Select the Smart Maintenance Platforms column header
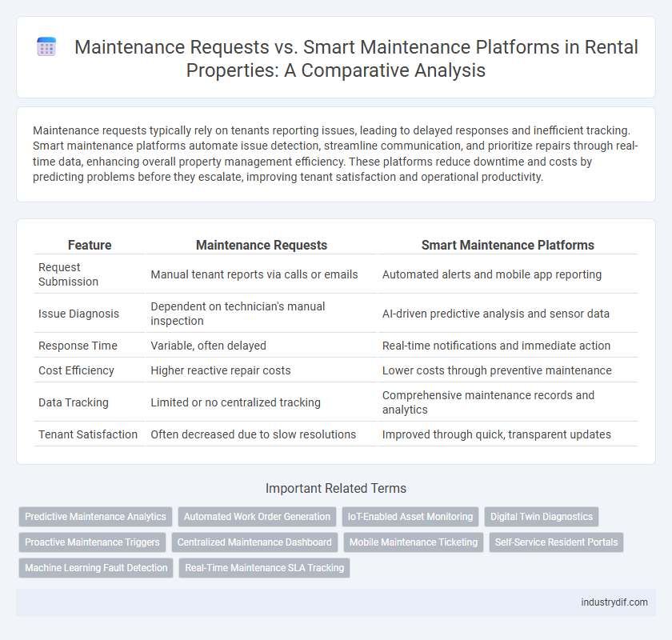The height and width of the screenshot is (640, 672). [x=508, y=245]
